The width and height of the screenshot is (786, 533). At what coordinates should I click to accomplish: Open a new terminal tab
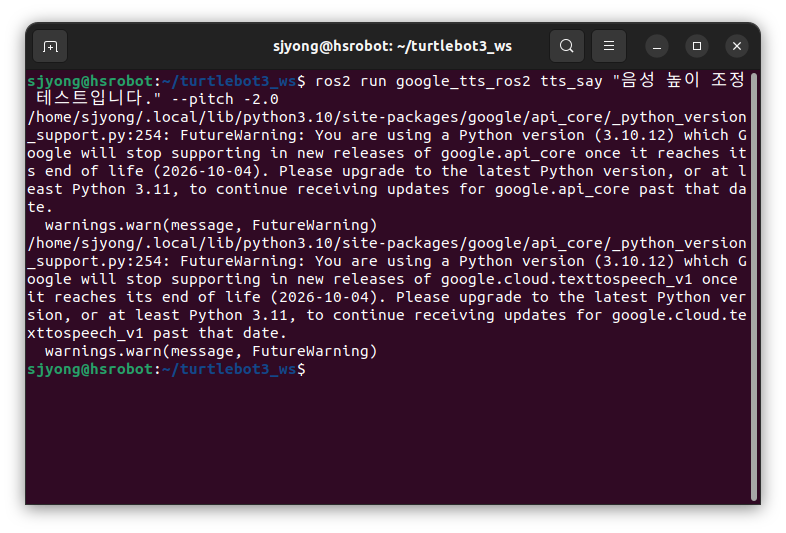50,46
